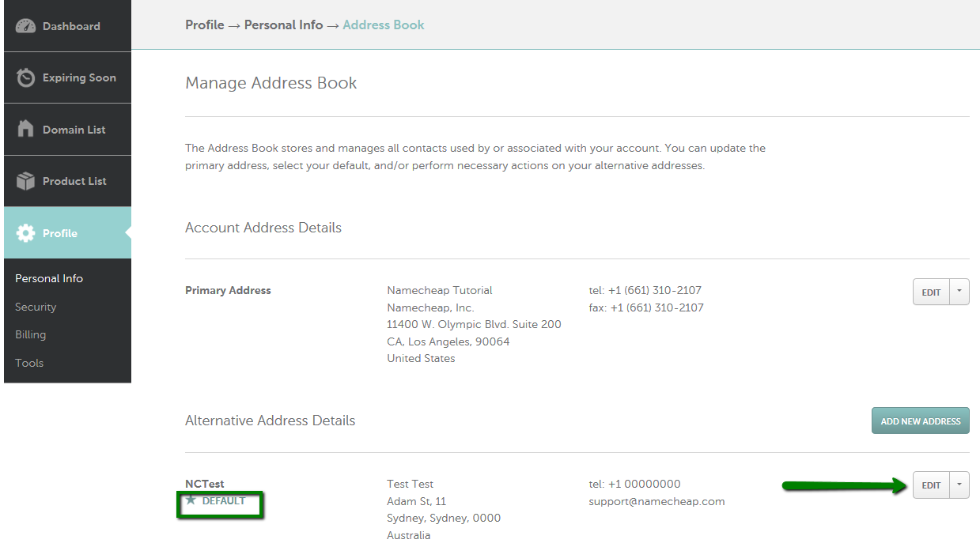Click the Product List box icon
Screen dimensions: 980x547
click(x=26, y=181)
